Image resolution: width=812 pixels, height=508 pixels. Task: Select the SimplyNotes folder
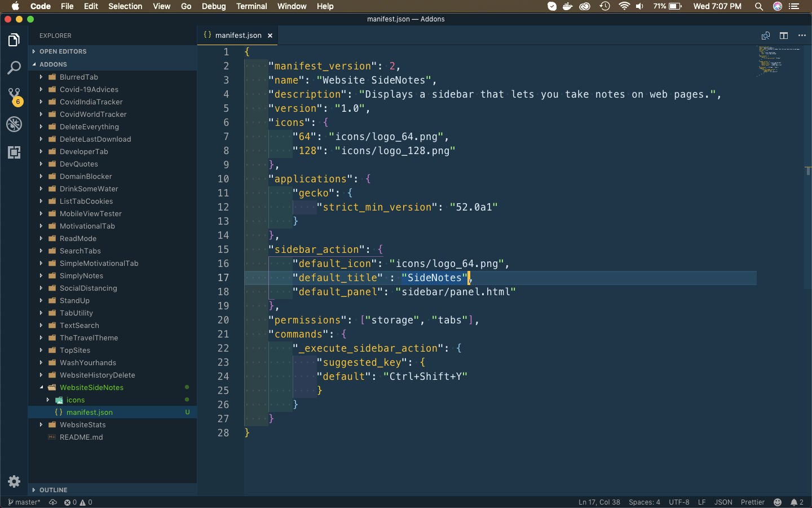[113, 276]
